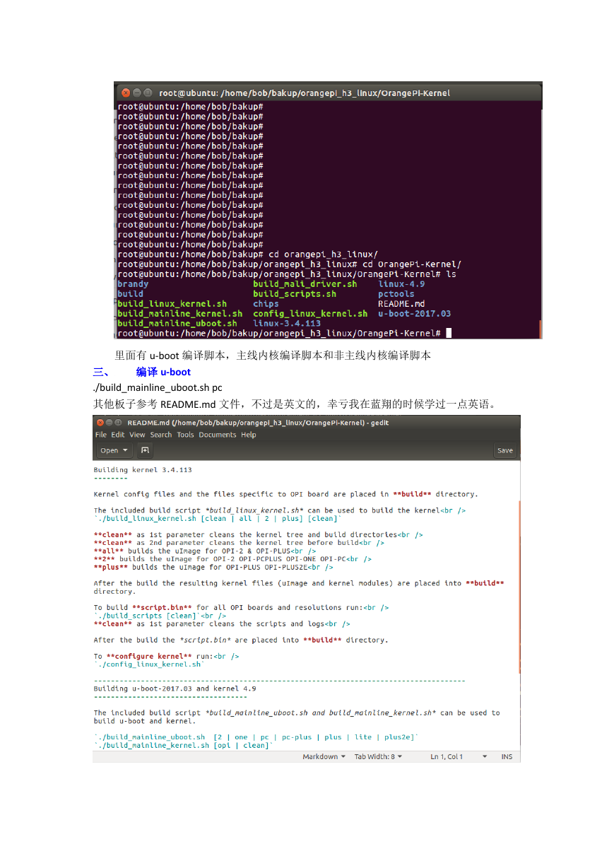Maximize the terminal window
This screenshot has height=868, width=614.
[x=148, y=93]
